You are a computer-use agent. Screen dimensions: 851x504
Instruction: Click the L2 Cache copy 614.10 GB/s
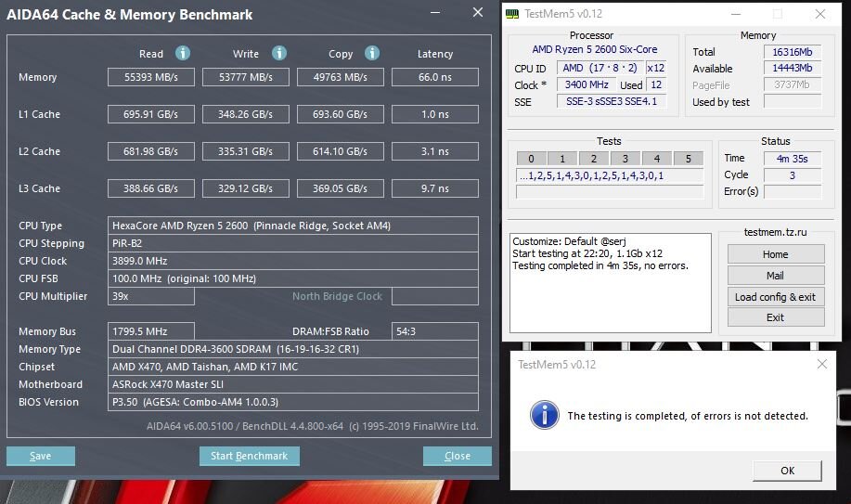tap(341, 151)
